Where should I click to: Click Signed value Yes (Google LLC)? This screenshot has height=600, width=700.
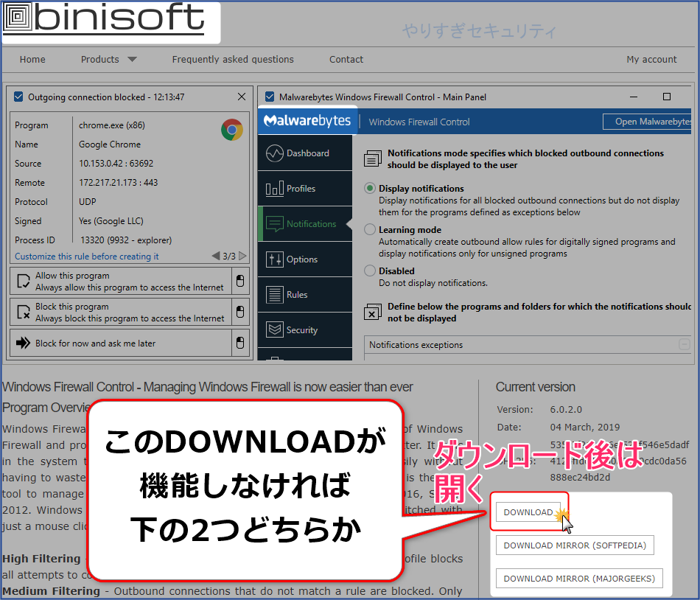[111, 221]
